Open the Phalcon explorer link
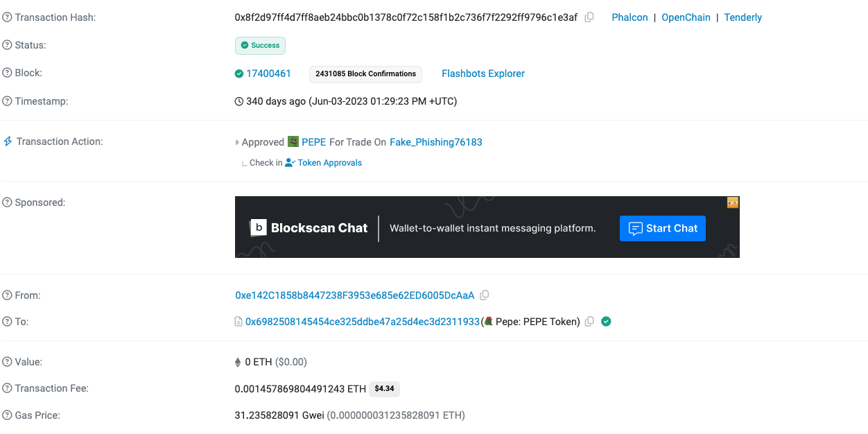Image resolution: width=868 pixels, height=434 pixels. pyautogui.click(x=630, y=17)
